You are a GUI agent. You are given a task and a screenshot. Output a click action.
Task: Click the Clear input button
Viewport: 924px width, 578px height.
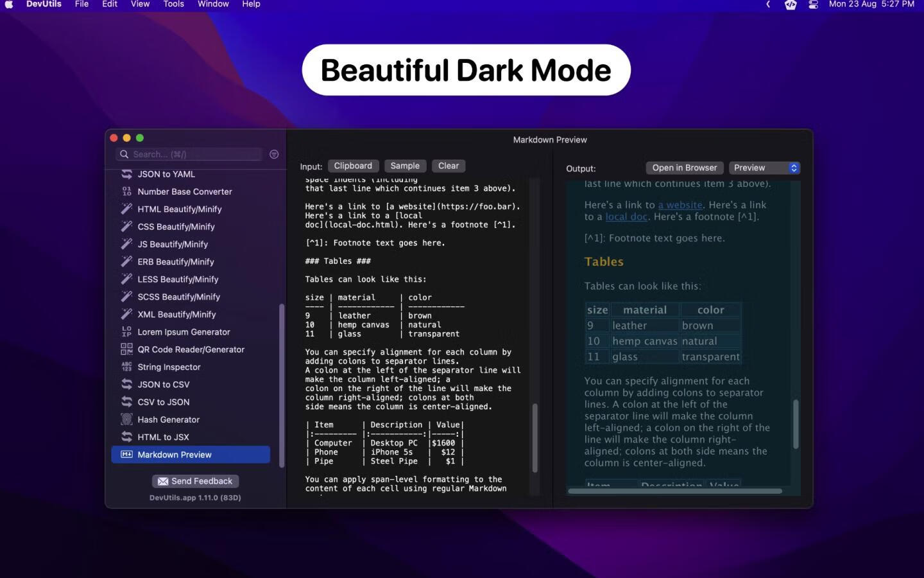coord(449,166)
